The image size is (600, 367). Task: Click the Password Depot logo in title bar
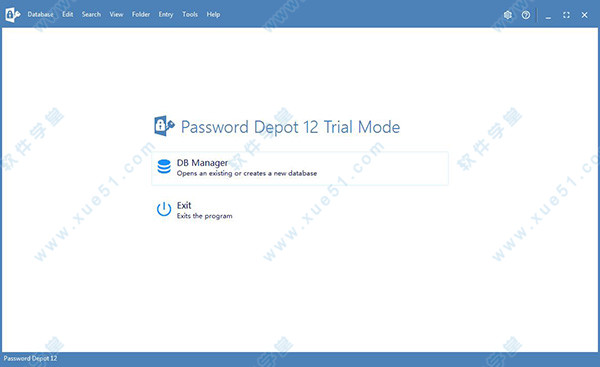[13, 15]
